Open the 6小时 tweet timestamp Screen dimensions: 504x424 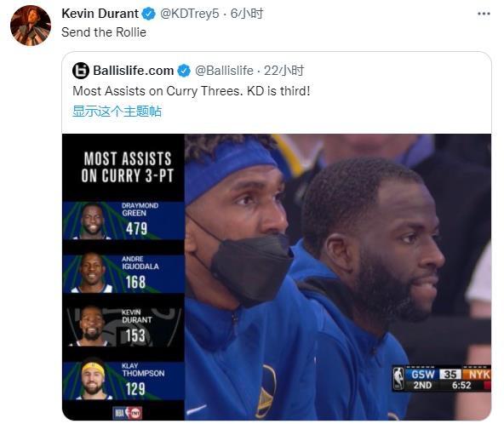tap(247, 14)
